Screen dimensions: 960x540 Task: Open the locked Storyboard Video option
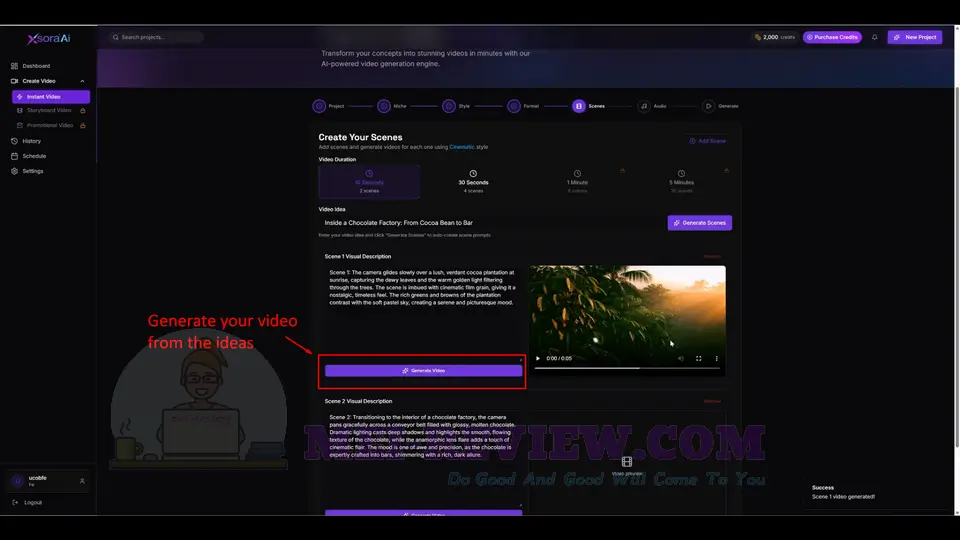[51, 110]
